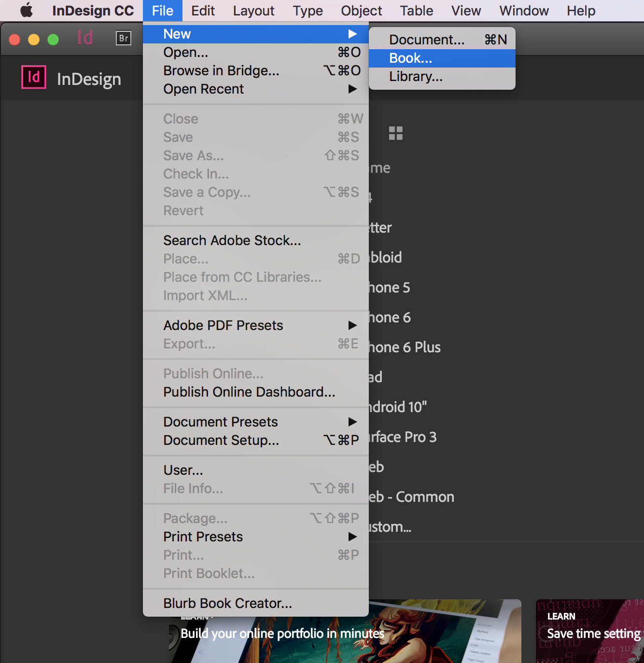Click the green zoom window button
The width and height of the screenshot is (644, 663).
pos(53,40)
